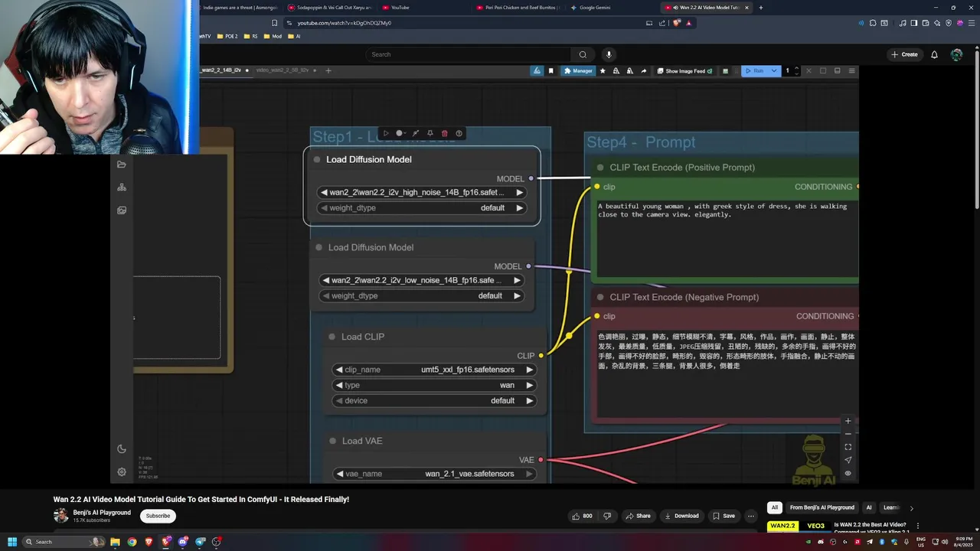
Task: Click the VAE output dot on Load VAE
Action: 541,460
